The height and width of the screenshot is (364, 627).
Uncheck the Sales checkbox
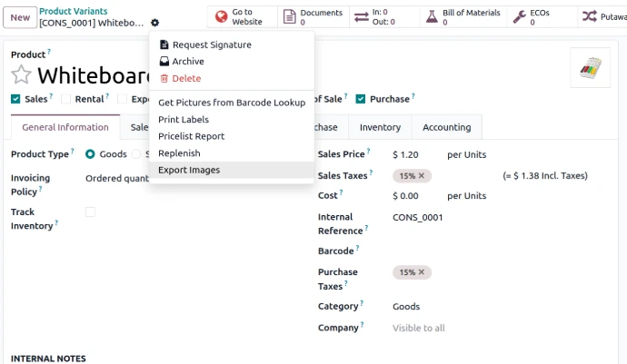tap(15, 99)
